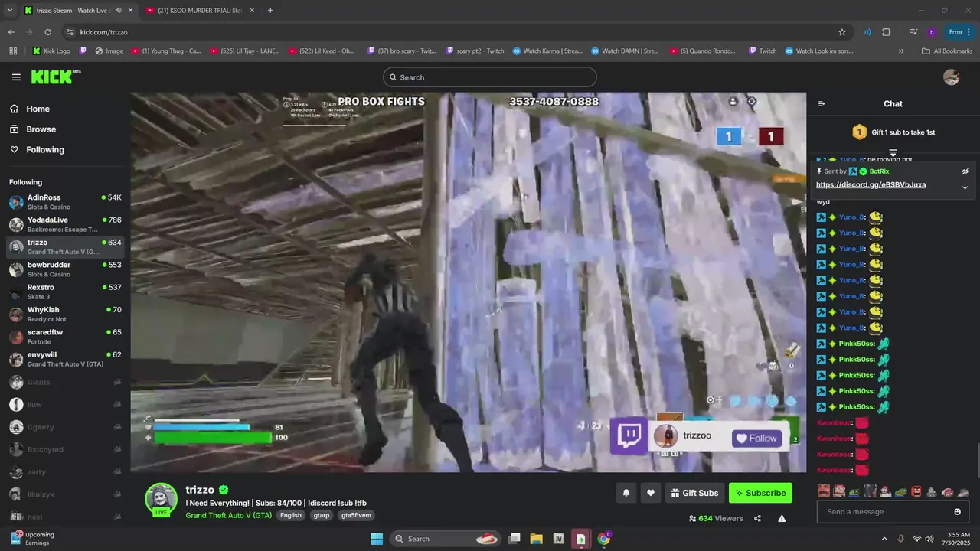This screenshot has height=551, width=980.
Task: Click the gta5fivem tag
Action: click(356, 515)
